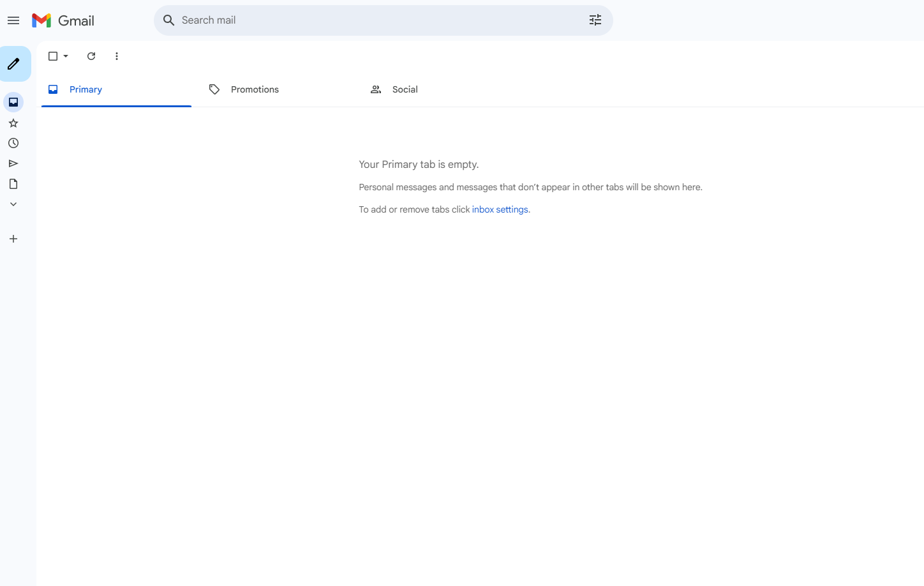Open the More options three-dot menu

[x=117, y=56]
